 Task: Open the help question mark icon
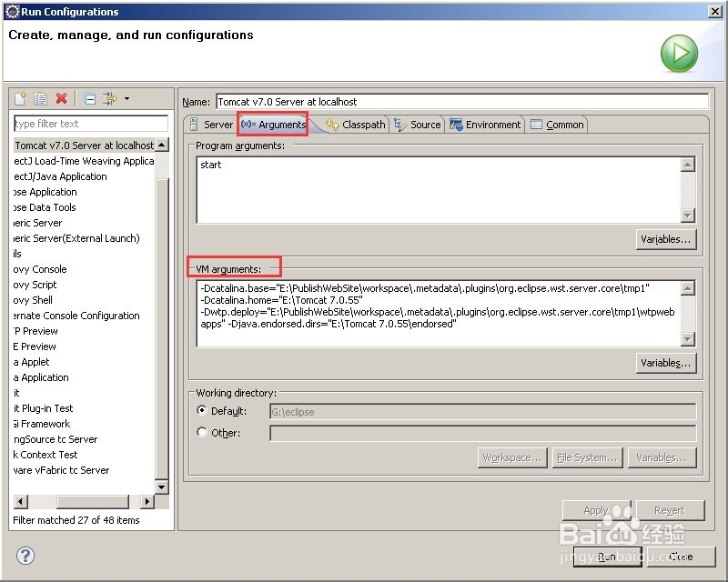point(25,555)
